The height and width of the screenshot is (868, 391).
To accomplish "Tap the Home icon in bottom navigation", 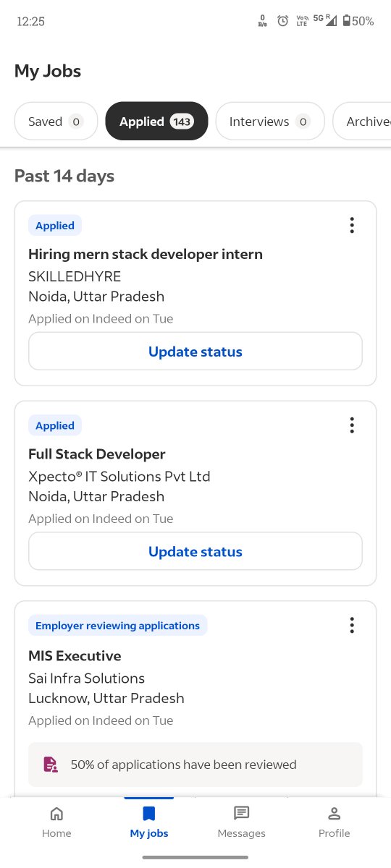I will click(x=56, y=814).
